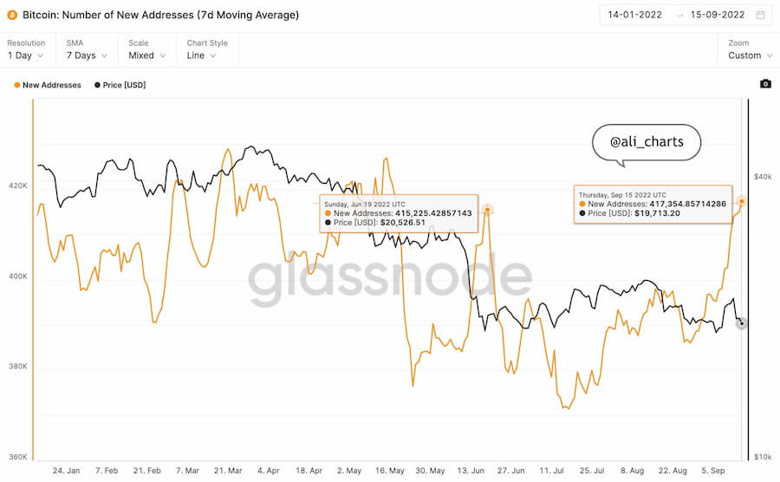The height and width of the screenshot is (482, 780).
Task: Click the start date 14-01-2022 field
Action: (637, 15)
